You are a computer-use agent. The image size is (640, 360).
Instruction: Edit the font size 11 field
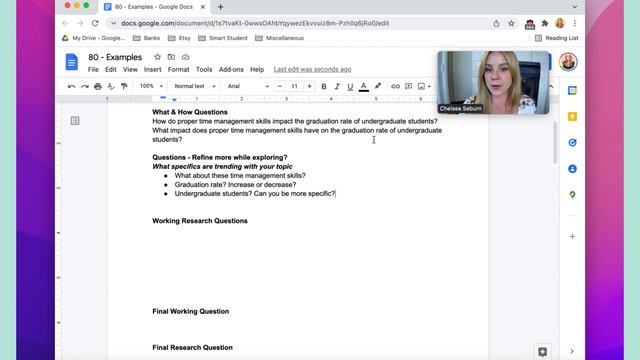pos(294,86)
